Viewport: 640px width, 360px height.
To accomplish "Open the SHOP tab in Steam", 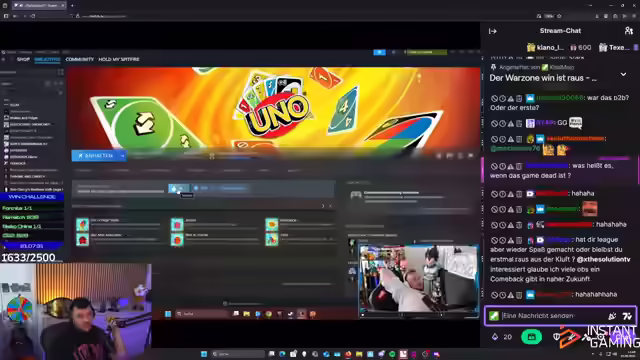I will (x=23, y=60).
